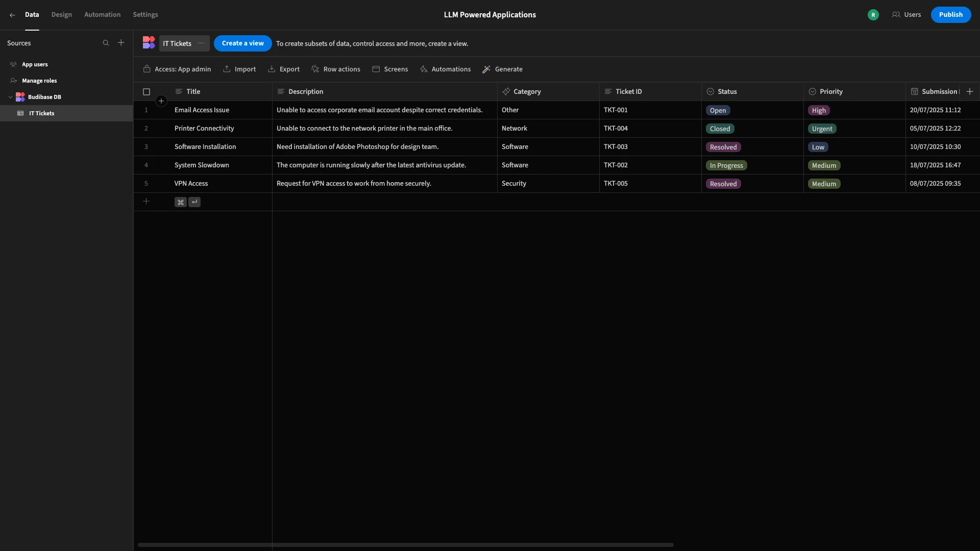Export the table data

coord(284,69)
